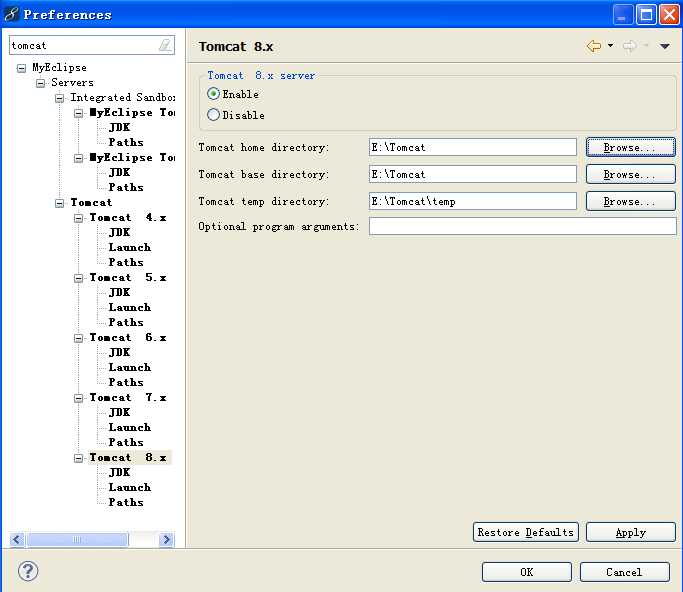Select Paths under Tomcat 5.x
The image size is (683, 592).
(126, 322)
